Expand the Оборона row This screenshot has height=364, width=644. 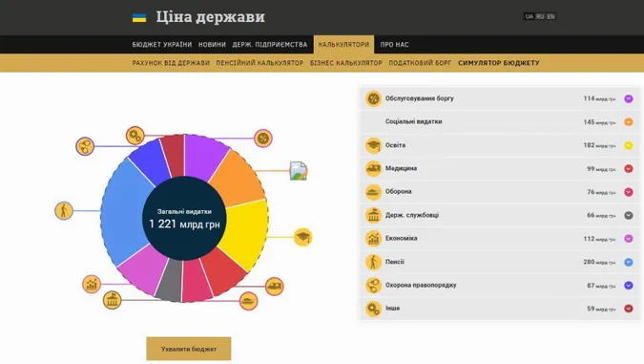[629, 192]
